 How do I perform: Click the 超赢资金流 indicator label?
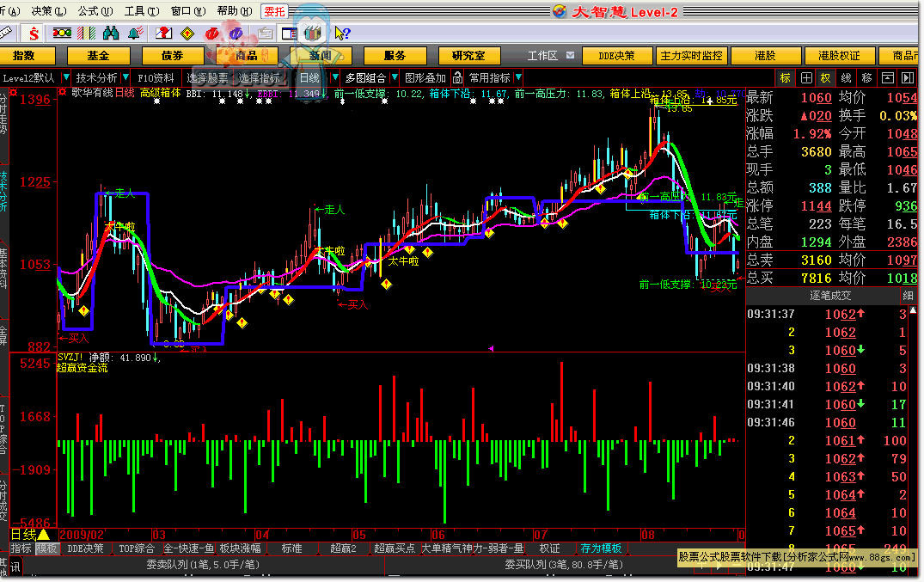pos(82,368)
